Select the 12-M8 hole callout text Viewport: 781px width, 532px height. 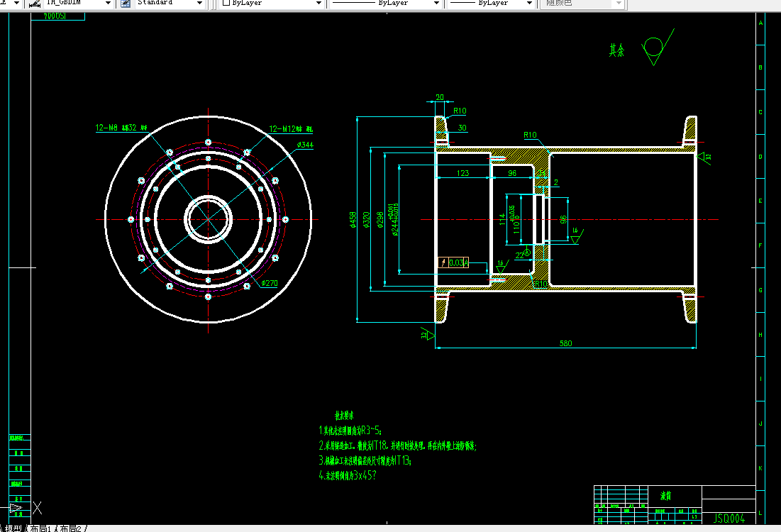point(121,128)
